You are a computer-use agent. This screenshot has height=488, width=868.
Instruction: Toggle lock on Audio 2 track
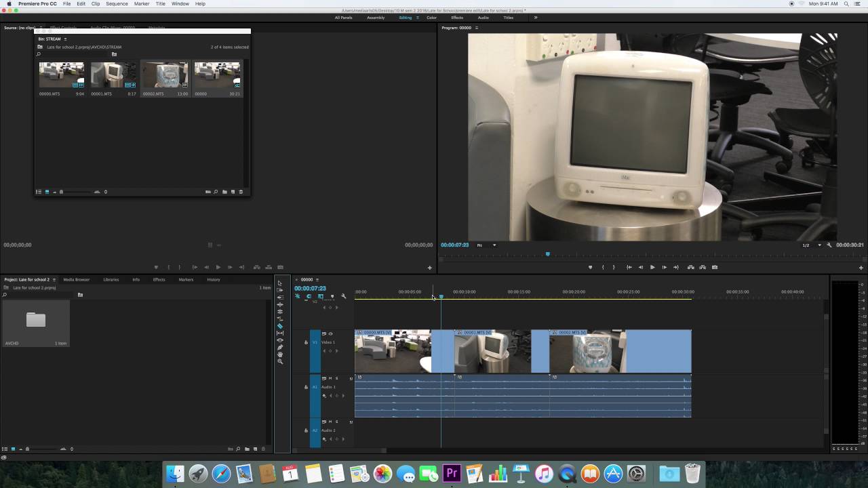[x=306, y=430]
